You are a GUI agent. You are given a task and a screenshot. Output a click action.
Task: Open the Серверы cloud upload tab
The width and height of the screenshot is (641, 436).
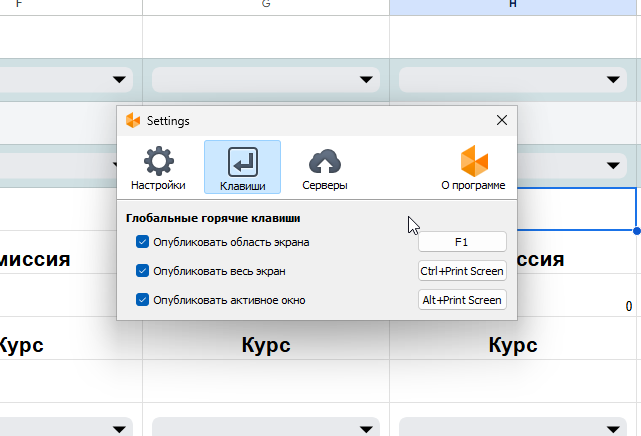325,167
